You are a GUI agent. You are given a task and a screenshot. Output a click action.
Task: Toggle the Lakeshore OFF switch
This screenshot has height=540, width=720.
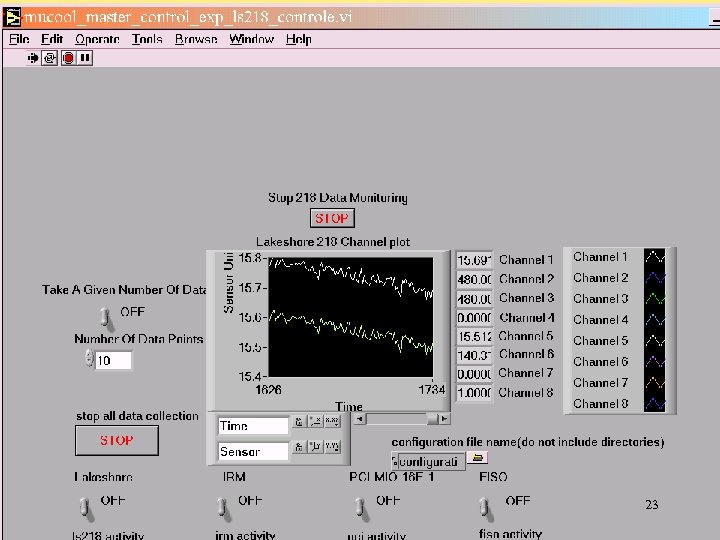click(x=85, y=508)
